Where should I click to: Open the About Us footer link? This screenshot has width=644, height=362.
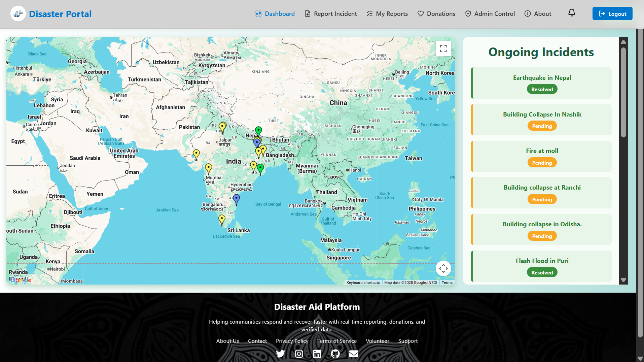coord(227,341)
